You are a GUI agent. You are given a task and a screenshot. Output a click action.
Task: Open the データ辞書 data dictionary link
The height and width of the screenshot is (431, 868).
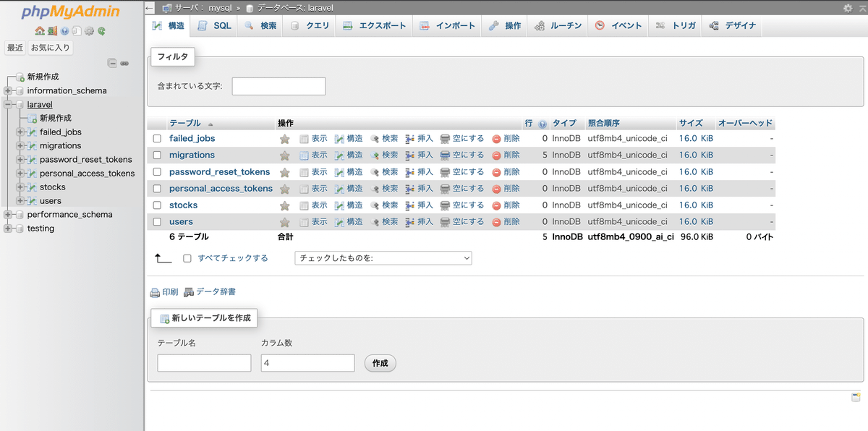pyautogui.click(x=210, y=292)
